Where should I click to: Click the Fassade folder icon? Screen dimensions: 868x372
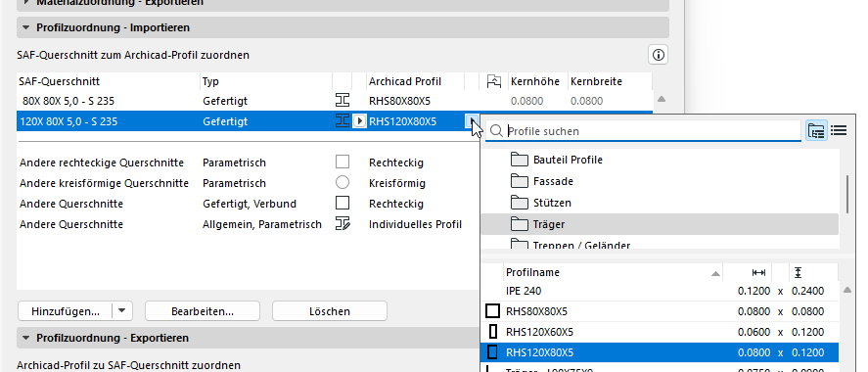(520, 181)
